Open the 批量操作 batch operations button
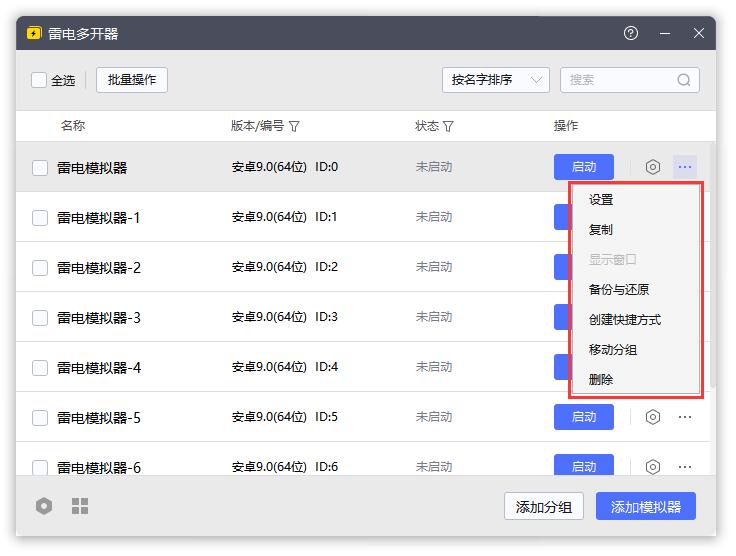Viewport: 736px width, 556px height. click(x=132, y=80)
